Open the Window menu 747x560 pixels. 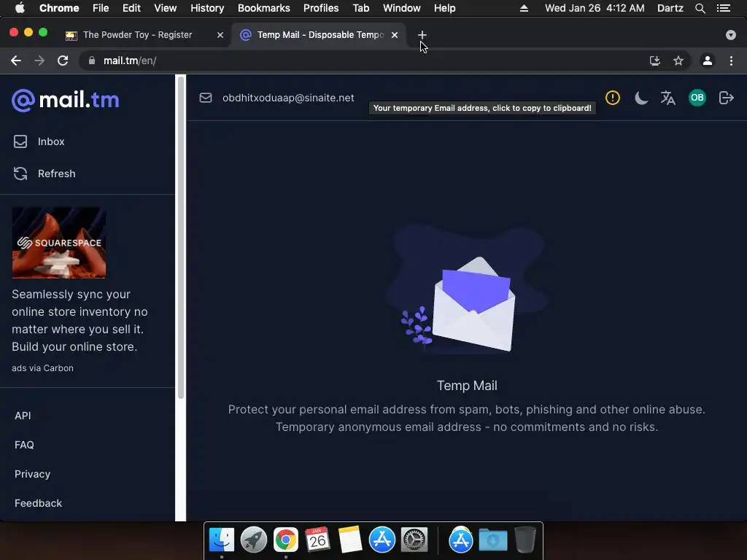tap(402, 8)
